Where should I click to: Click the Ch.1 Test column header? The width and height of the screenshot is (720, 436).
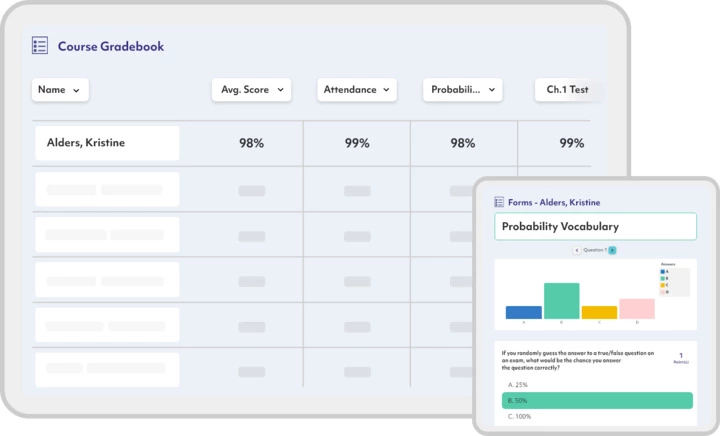tap(566, 90)
